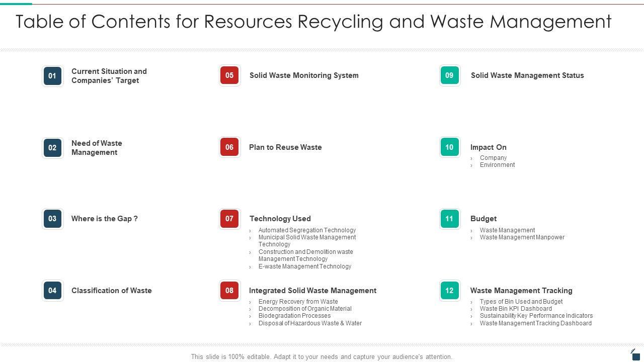
Task: Click the Where is the Gap heading
Action: [x=104, y=219]
